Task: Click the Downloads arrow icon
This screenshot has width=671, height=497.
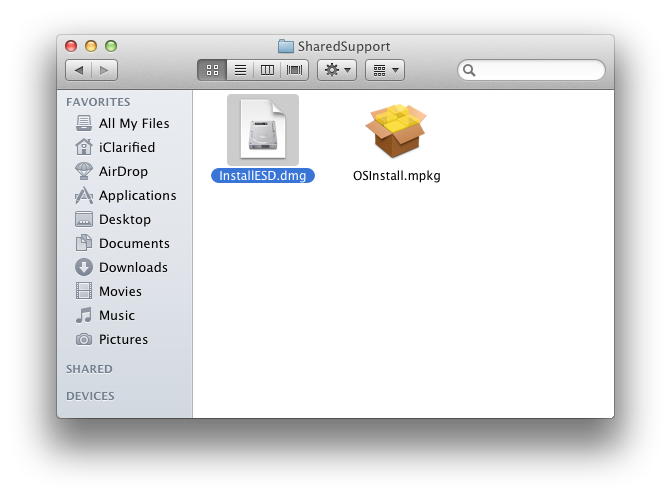Action: 84,267
